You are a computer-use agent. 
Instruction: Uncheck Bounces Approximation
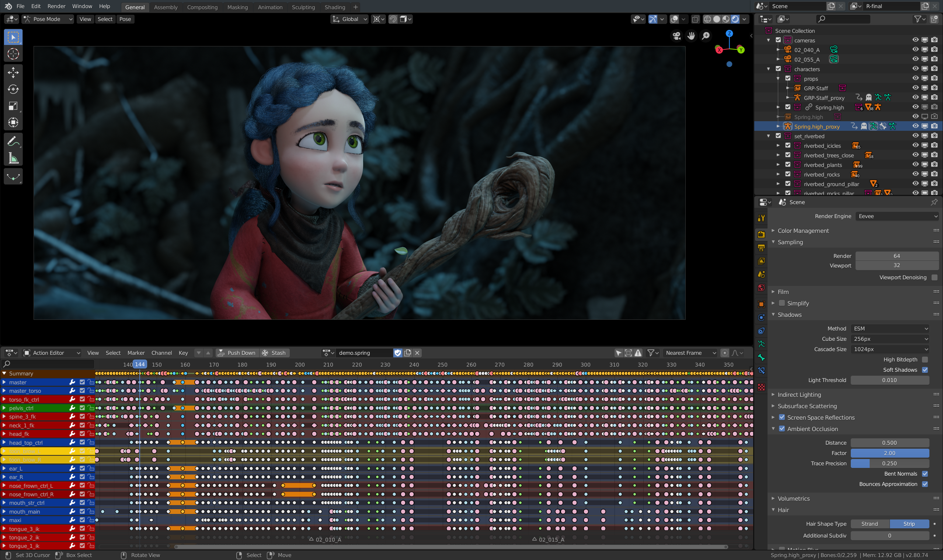pyautogui.click(x=925, y=484)
